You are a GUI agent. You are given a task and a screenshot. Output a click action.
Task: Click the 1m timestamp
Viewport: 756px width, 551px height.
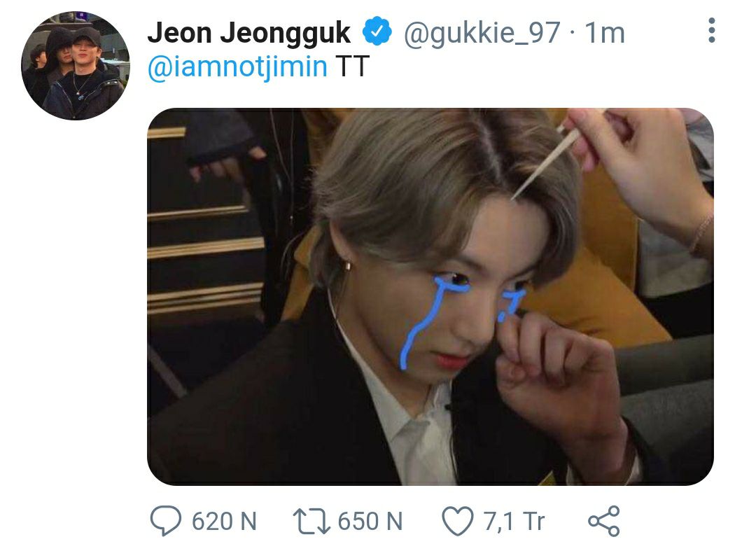click(x=605, y=33)
